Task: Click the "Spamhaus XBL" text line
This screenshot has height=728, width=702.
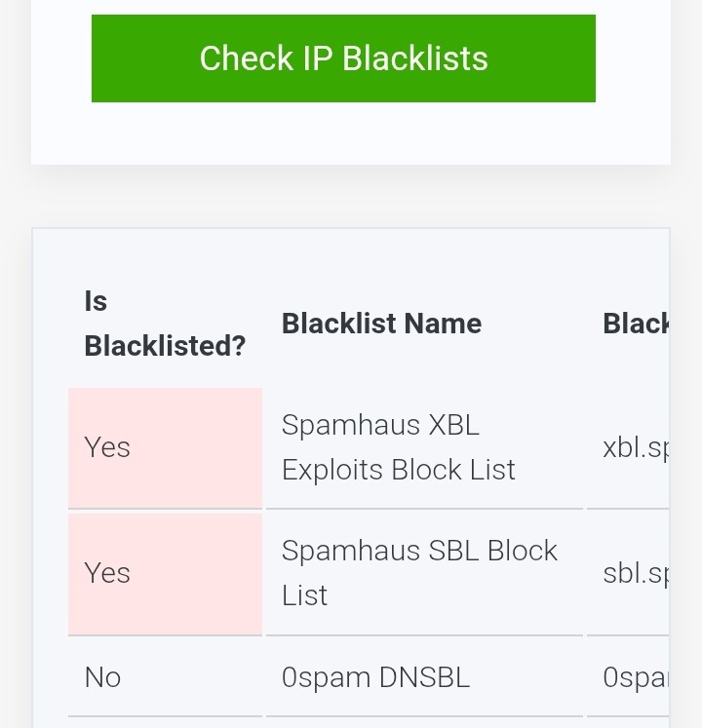Action: (380, 425)
